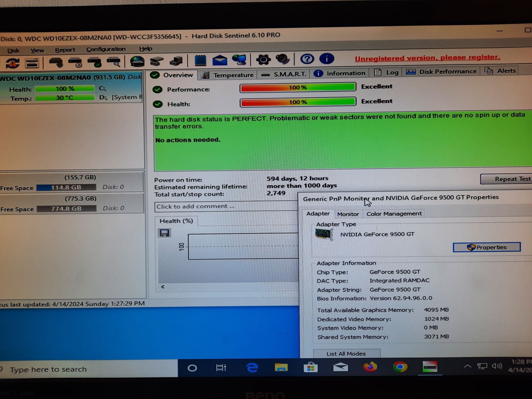Open Task View on taskbar
Viewport: 532px width, 399px height.
tap(221, 368)
